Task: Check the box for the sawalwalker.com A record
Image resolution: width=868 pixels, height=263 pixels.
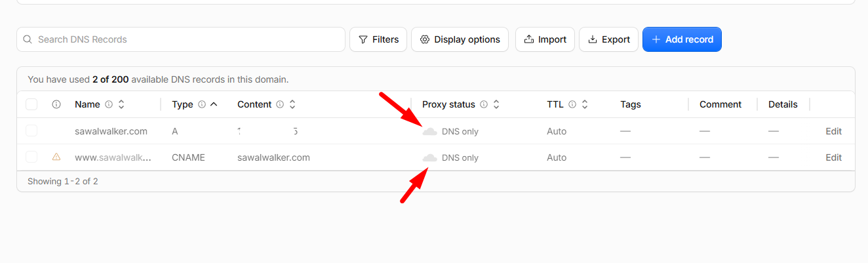Action: coord(31,131)
